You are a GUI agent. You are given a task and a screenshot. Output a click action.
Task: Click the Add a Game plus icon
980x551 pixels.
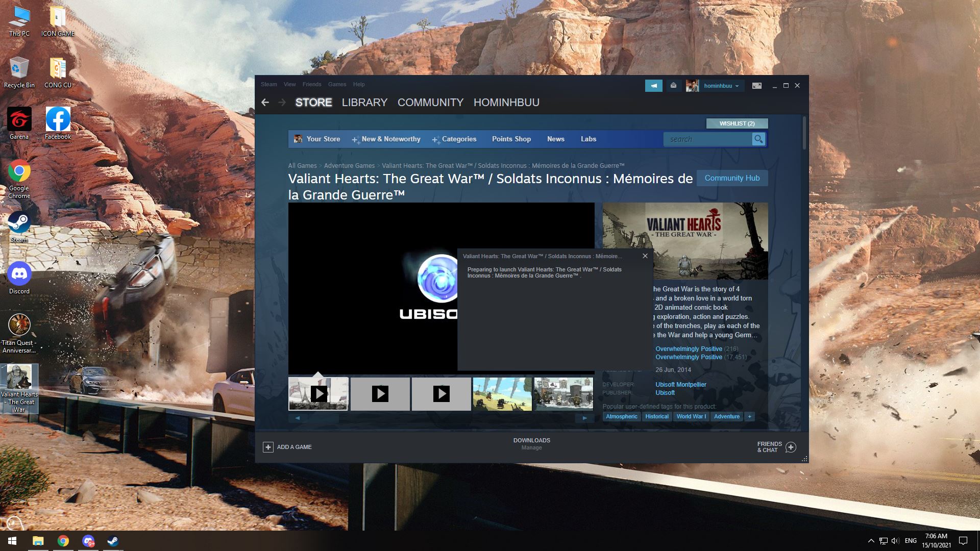pyautogui.click(x=268, y=447)
